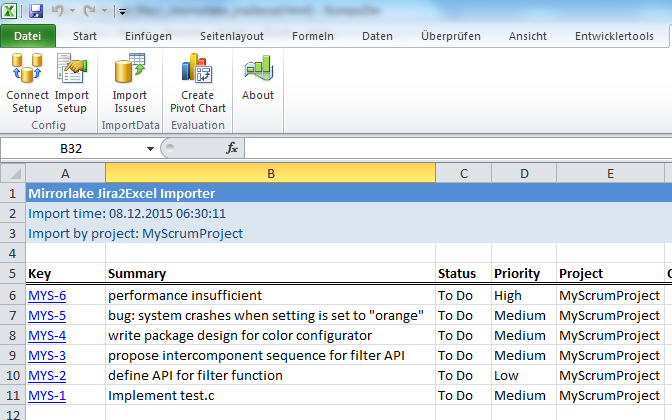Click the Name Box showing B32
This screenshot has height=420, width=672.
click(71, 149)
